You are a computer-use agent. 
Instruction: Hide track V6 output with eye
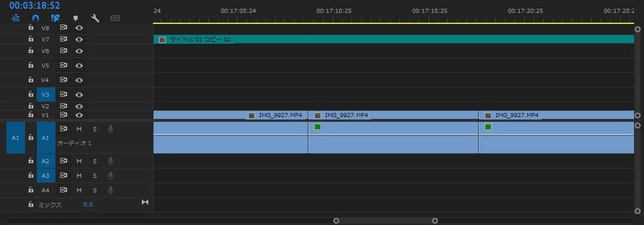[x=79, y=51]
